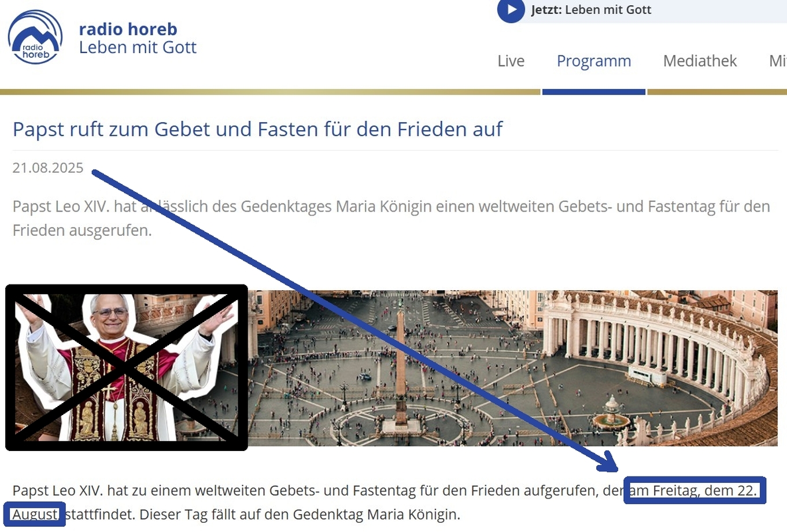787x532 pixels.
Task: Click the 'Leben mit Gott' tagline
Action: [138, 47]
